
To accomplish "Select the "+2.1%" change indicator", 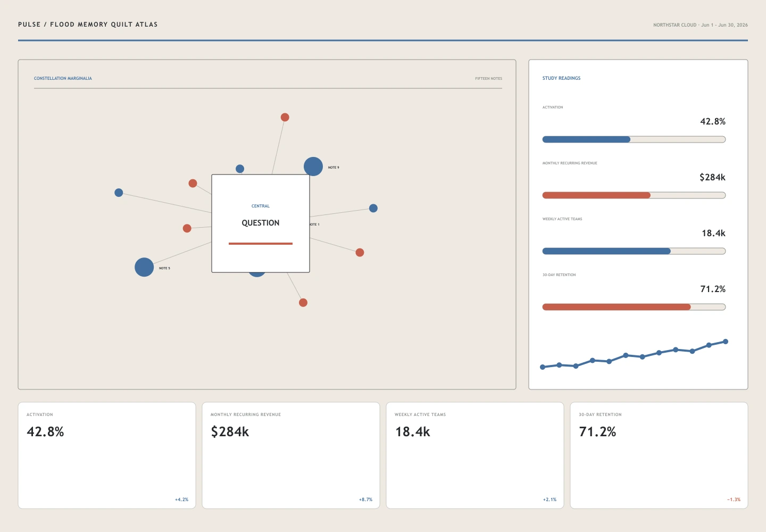I will click(x=549, y=500).
